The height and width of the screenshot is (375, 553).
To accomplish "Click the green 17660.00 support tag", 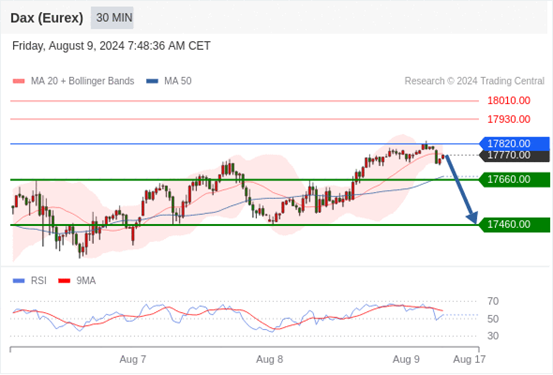I will pos(515,180).
